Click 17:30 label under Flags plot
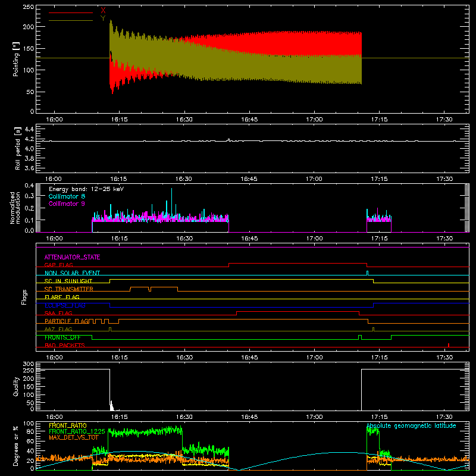 pos(444,358)
